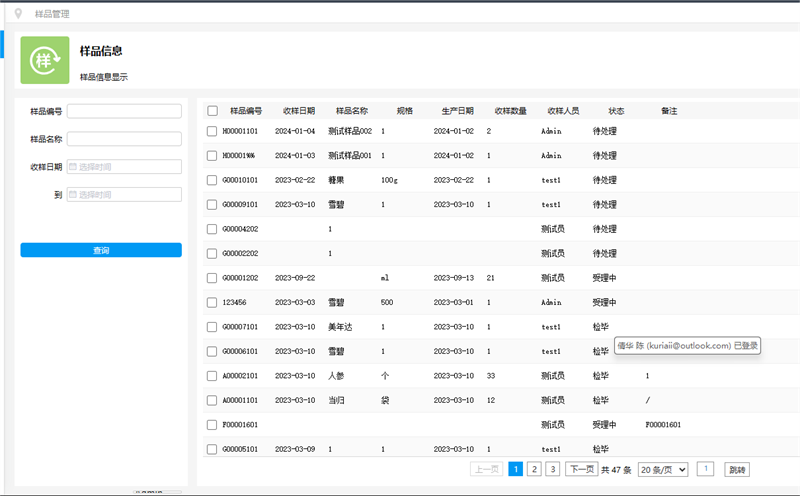The height and width of the screenshot is (496, 800).
Task: Click the green 样品信息 logo icon
Action: [x=45, y=60]
